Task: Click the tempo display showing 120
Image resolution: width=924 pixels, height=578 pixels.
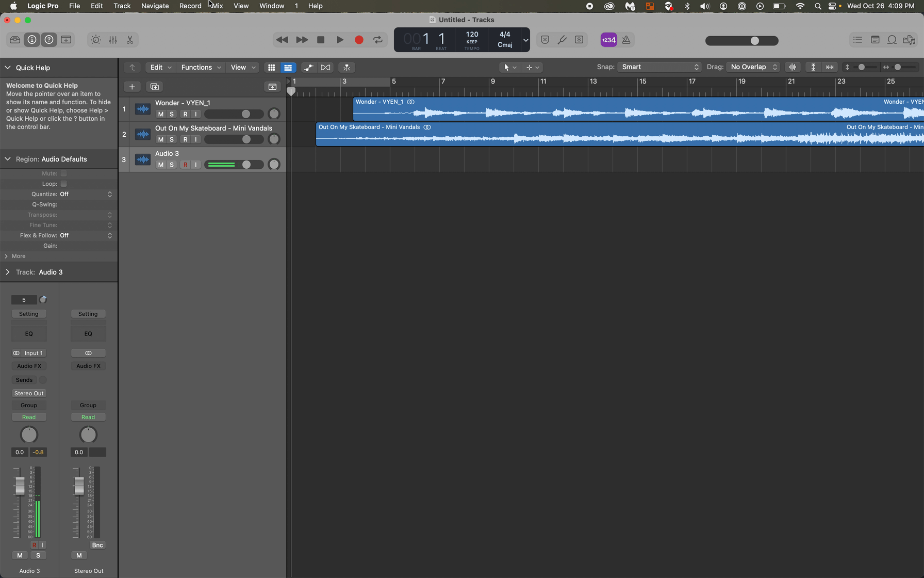Action: coord(472,35)
